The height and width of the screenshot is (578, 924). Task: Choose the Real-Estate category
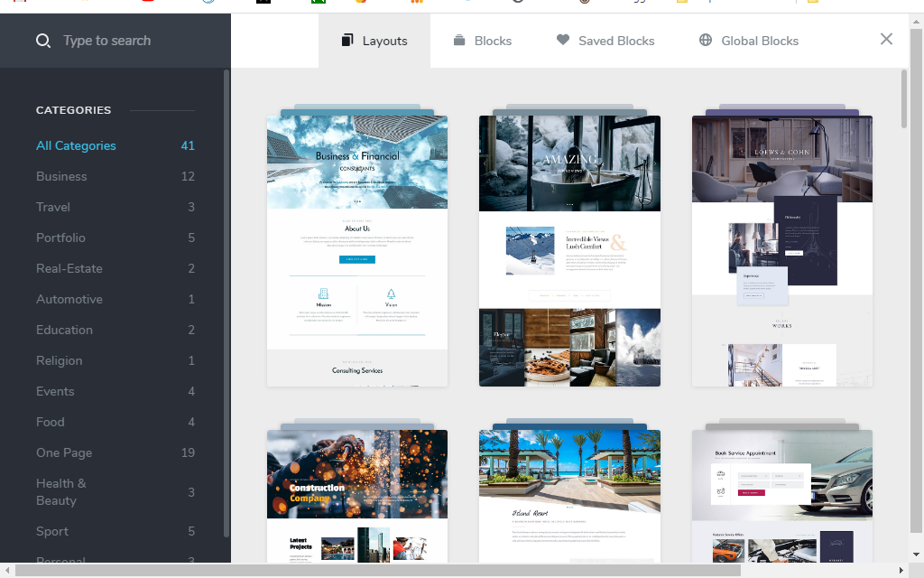pyautogui.click(x=69, y=268)
